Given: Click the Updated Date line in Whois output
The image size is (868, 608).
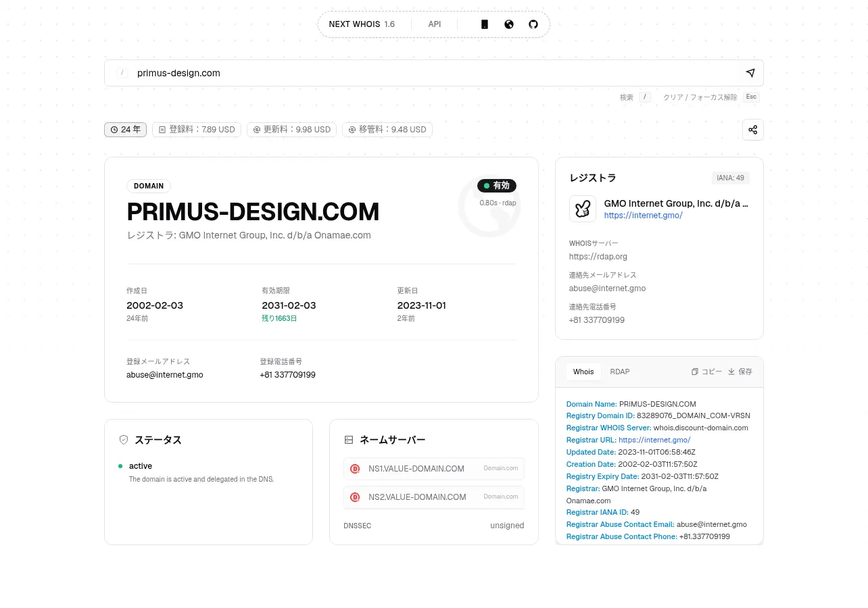Looking at the screenshot, I should pyautogui.click(x=631, y=452).
